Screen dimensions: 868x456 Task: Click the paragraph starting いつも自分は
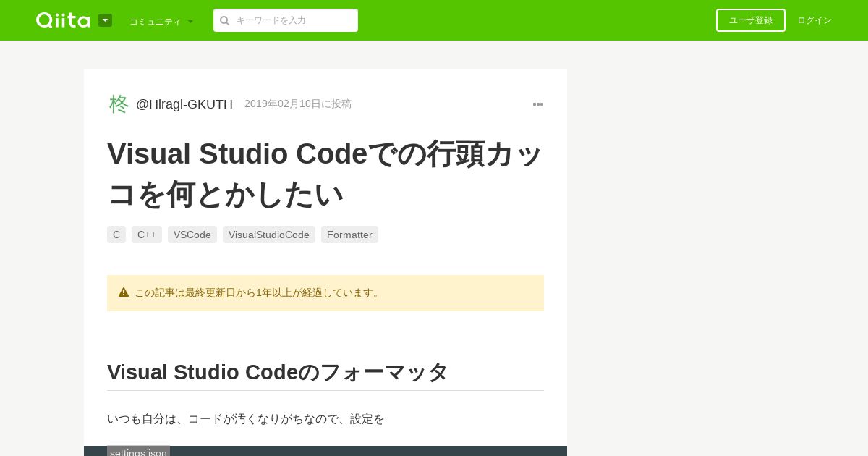246,418
